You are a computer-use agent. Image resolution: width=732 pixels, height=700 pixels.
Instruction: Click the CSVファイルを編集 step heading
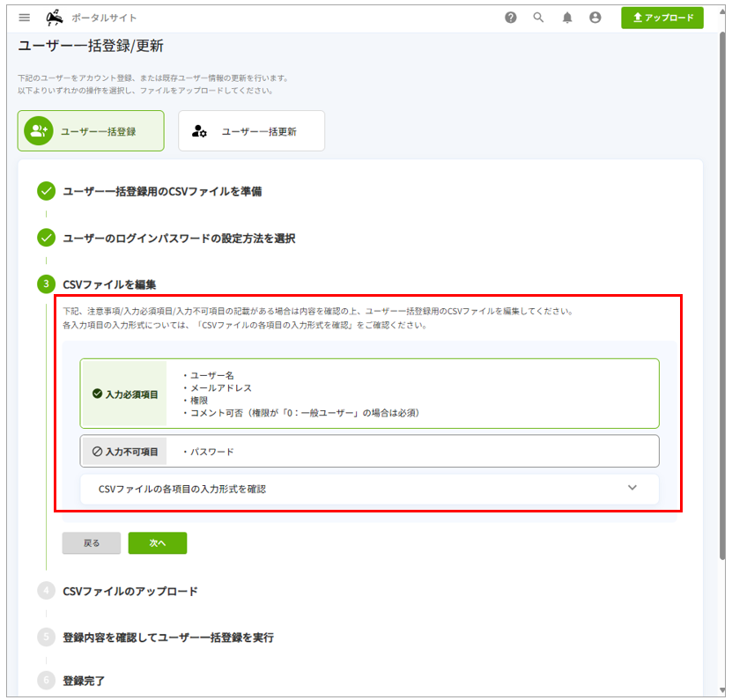point(109,284)
